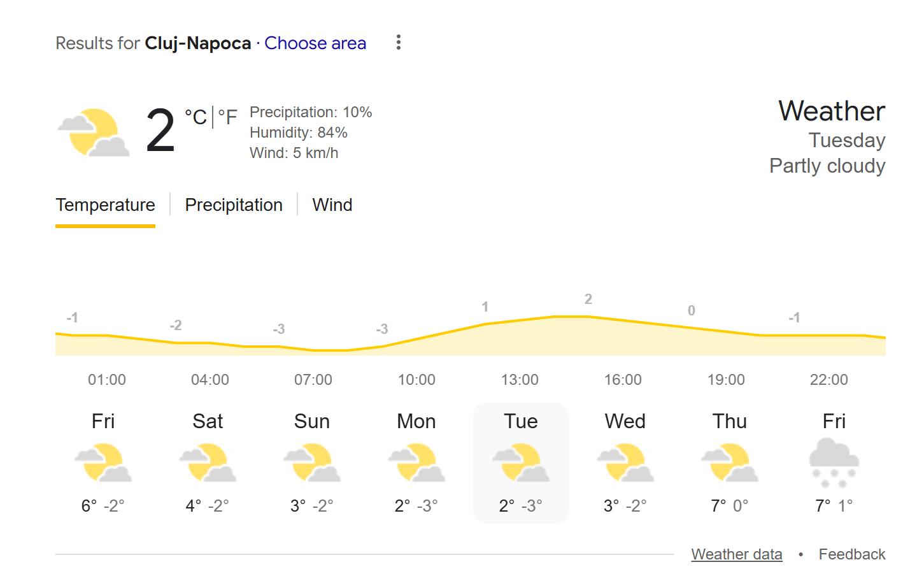Switch temperature units to °C

tap(195, 117)
